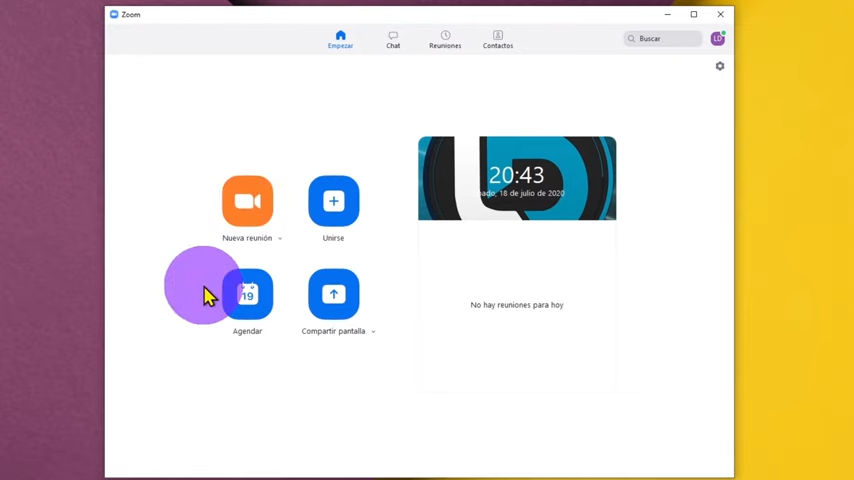The height and width of the screenshot is (480, 854).
Task: Go to the Reuniones tab
Action: point(445,40)
